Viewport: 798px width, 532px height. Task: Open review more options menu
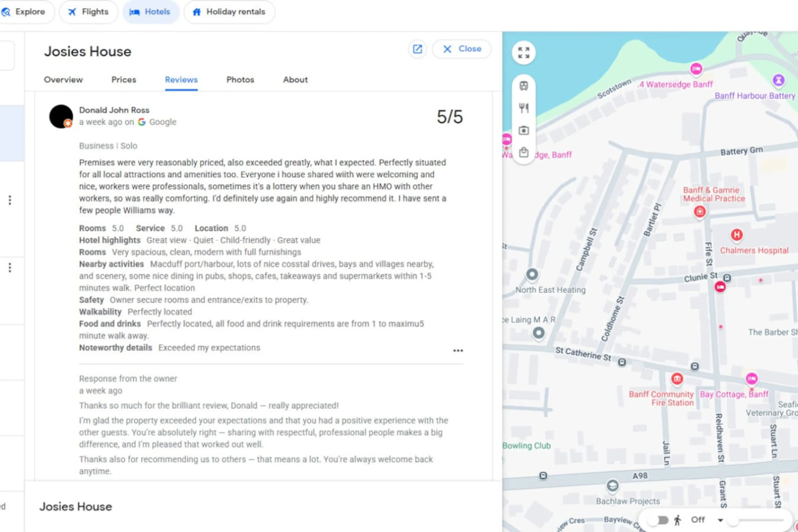[x=458, y=351]
